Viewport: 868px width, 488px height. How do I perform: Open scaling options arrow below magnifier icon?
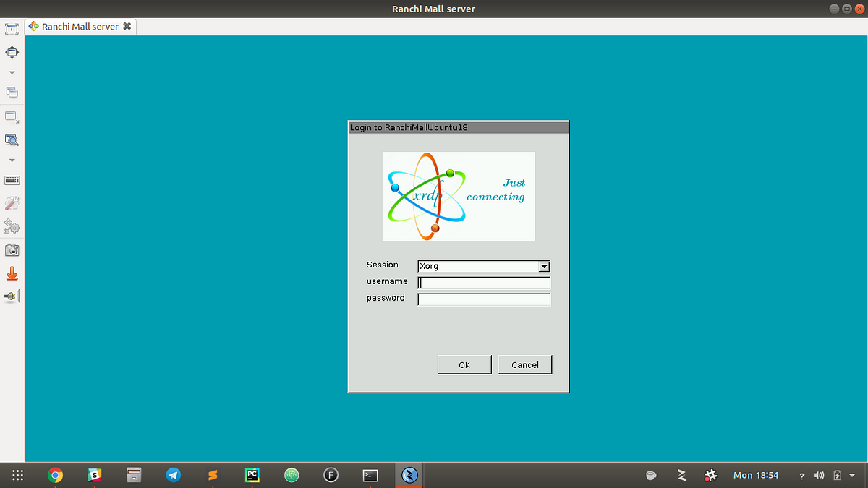click(x=12, y=160)
